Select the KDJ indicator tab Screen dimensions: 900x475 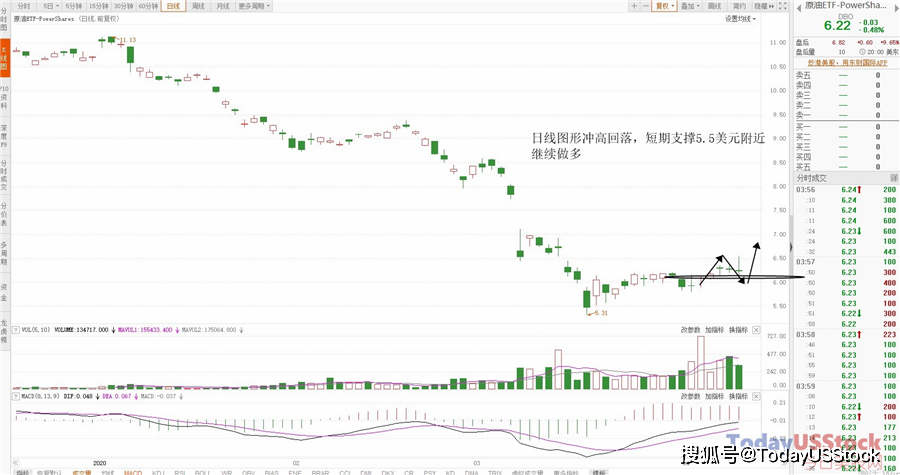[x=158, y=472]
